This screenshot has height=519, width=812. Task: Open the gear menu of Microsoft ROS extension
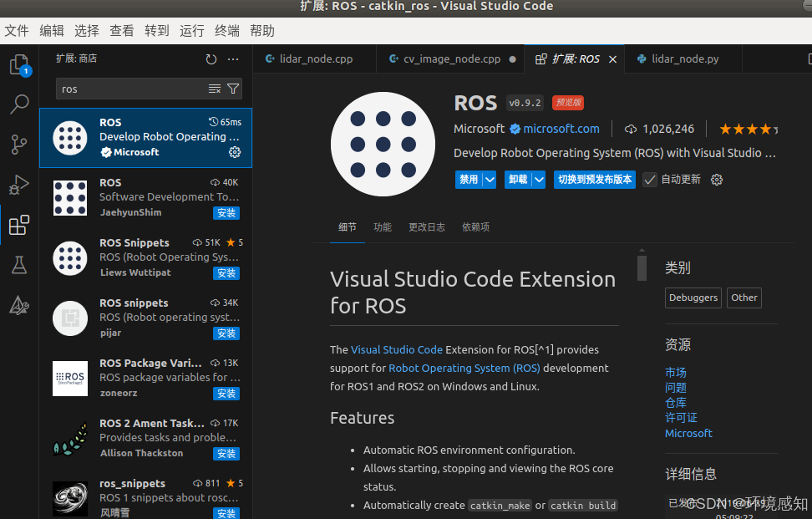(235, 152)
